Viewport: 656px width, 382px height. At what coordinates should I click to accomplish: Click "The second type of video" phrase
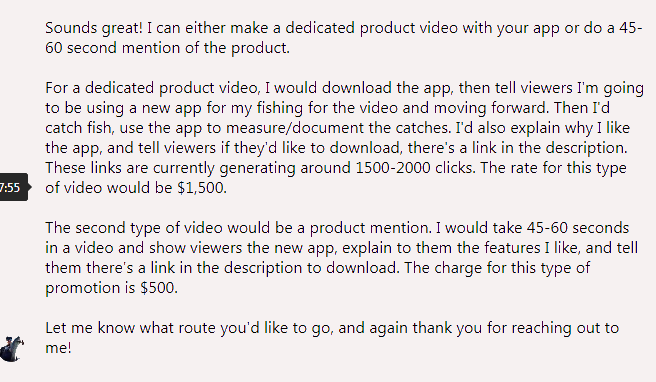click(x=133, y=228)
